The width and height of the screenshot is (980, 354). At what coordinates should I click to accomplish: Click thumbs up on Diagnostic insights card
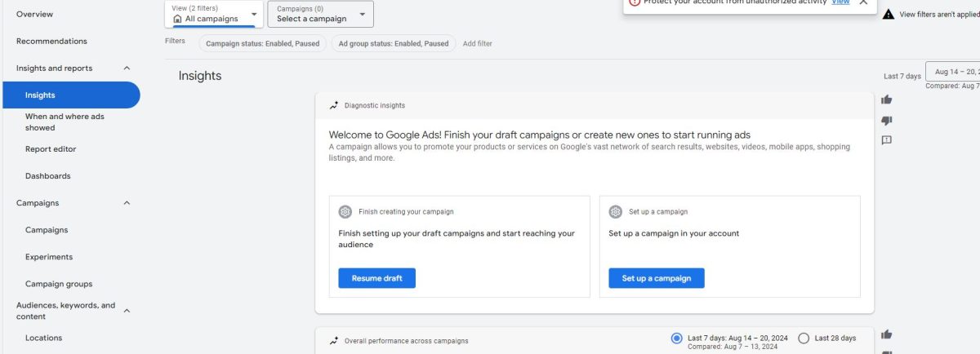[x=886, y=100]
